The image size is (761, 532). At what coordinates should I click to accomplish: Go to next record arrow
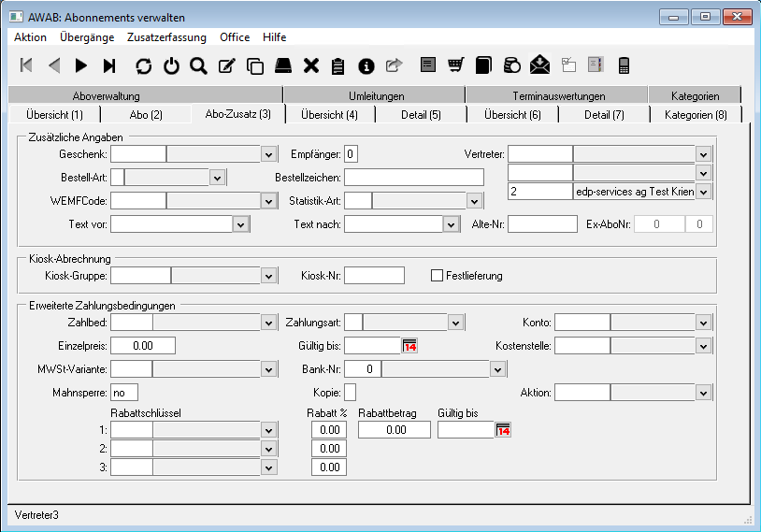[x=81, y=65]
